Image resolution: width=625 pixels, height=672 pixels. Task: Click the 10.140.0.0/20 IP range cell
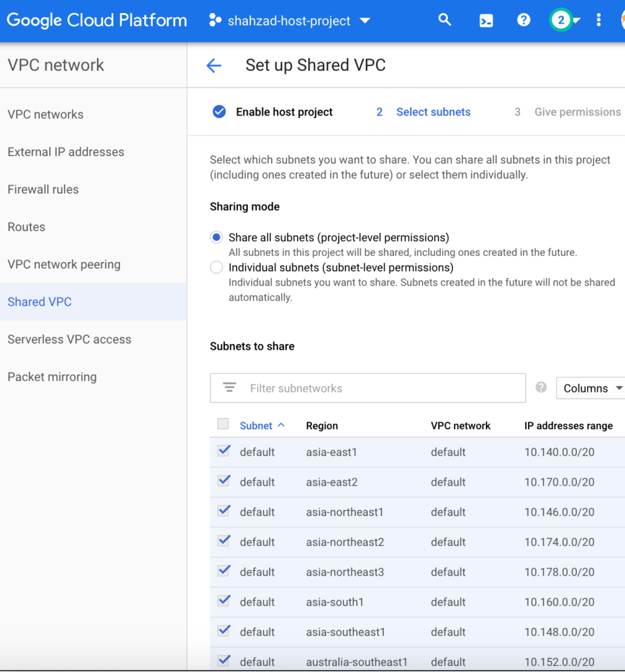(x=559, y=452)
